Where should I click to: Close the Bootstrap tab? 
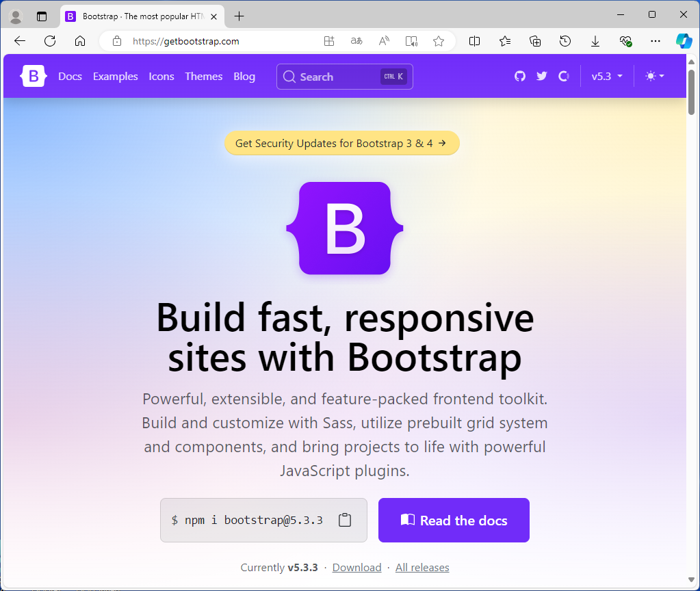pos(214,16)
